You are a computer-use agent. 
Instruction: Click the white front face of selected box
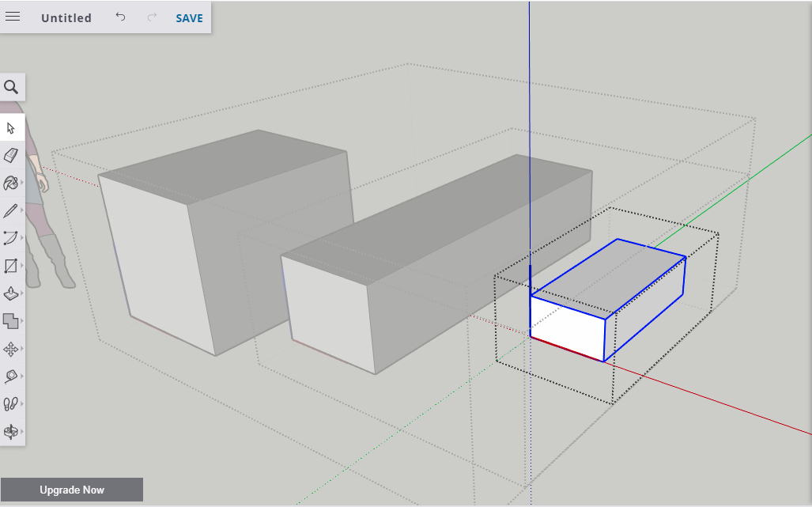pyautogui.click(x=567, y=327)
